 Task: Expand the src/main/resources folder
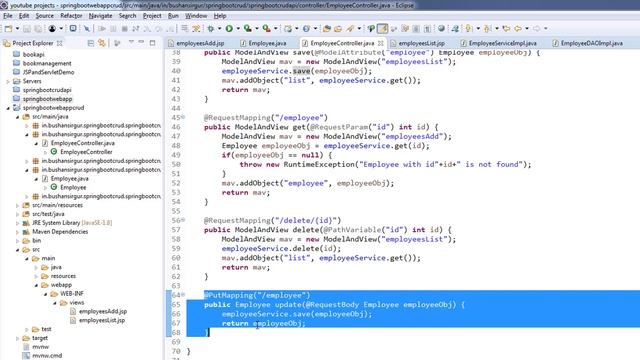click(18, 205)
